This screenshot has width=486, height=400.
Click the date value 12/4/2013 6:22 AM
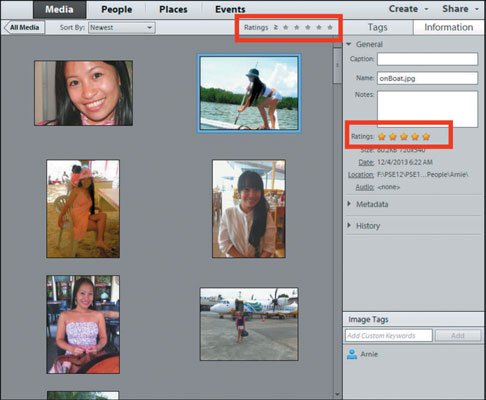[x=405, y=162]
